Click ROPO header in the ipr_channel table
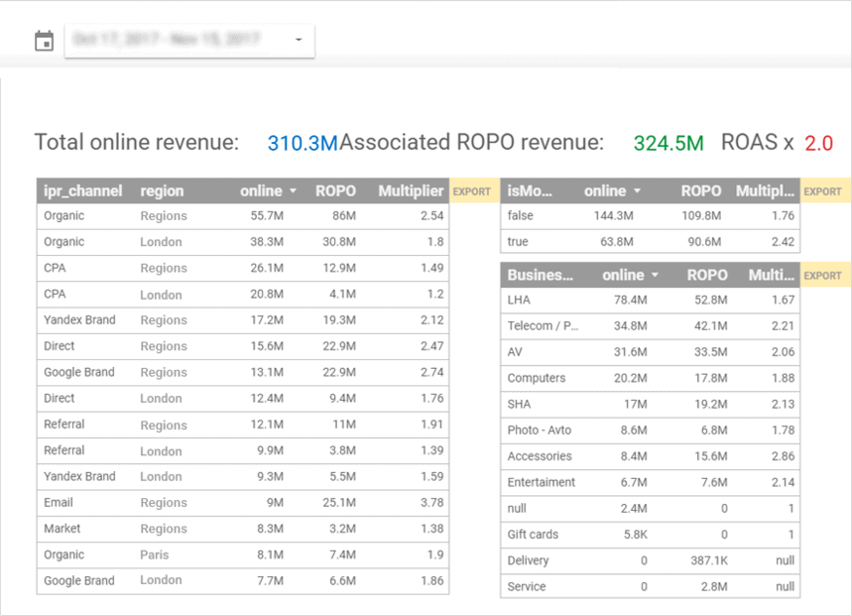852x616 pixels. pyautogui.click(x=335, y=191)
